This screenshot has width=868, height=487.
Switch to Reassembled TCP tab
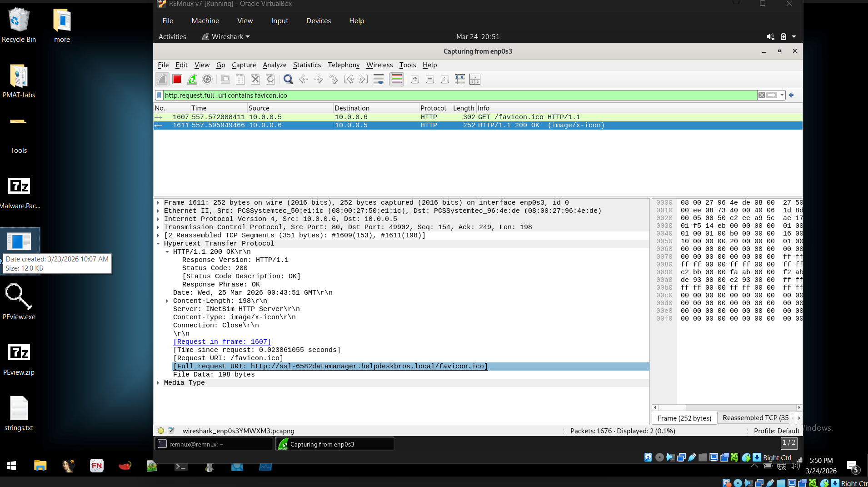click(755, 418)
